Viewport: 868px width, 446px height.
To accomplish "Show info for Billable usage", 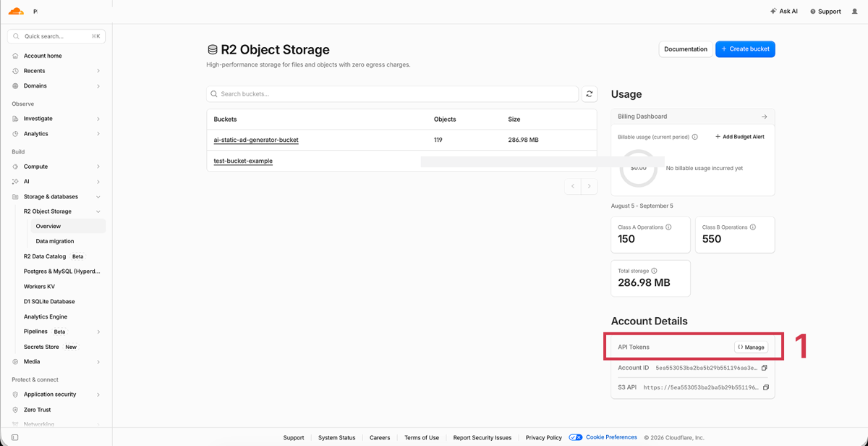I will click(x=695, y=137).
